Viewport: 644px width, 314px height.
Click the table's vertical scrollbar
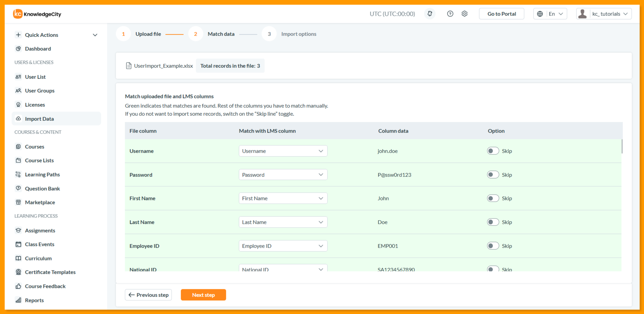click(622, 146)
